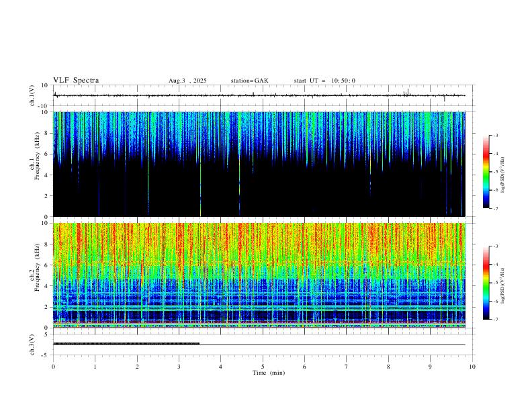Click the "VLF Spectra" title text
The image size is (532, 411).
(x=76, y=81)
